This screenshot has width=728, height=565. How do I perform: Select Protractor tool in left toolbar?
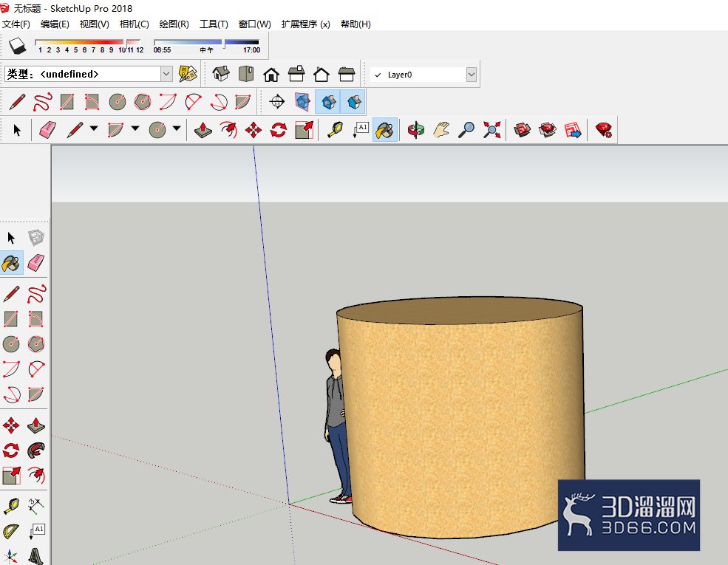(11, 531)
